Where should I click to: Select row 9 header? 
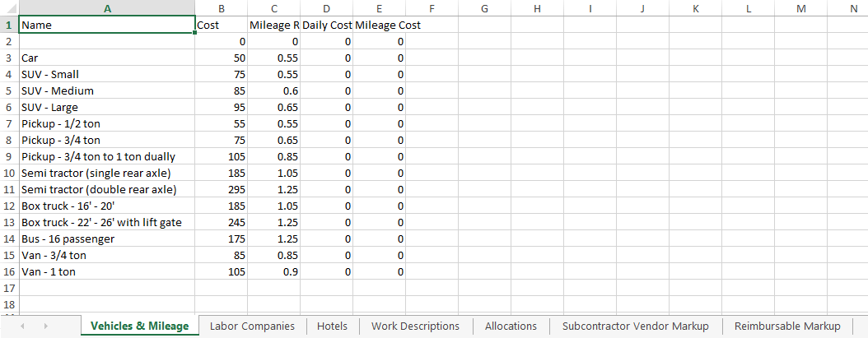9,156
